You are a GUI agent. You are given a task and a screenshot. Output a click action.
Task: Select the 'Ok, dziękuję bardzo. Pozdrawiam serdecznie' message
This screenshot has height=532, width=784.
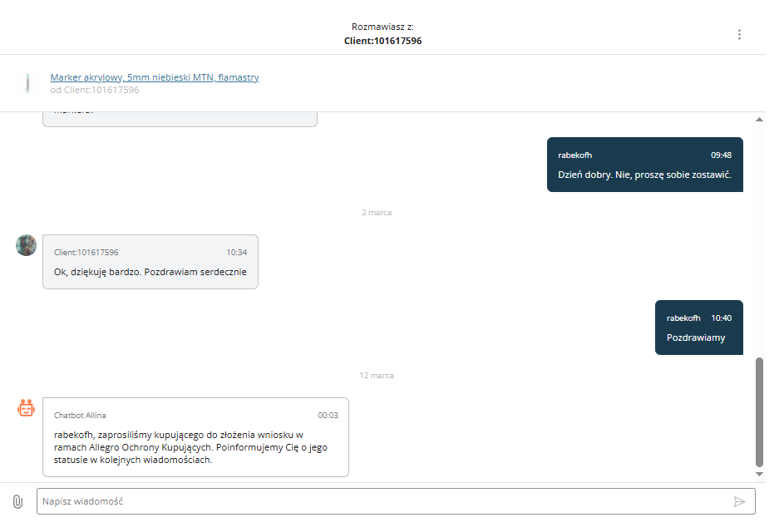click(x=150, y=262)
